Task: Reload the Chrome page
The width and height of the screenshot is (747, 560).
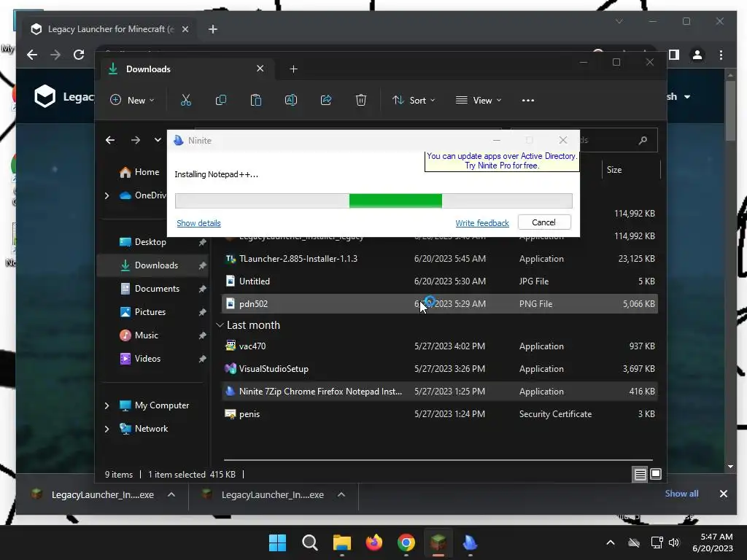Action: 79,55
